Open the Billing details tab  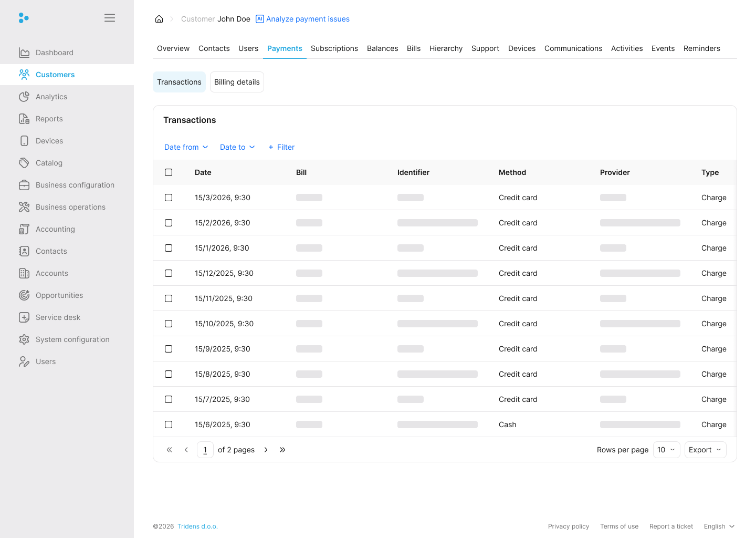pos(237,82)
